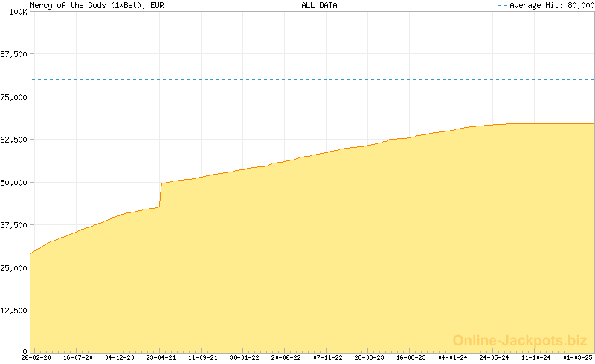595x364 pixels.
Task: Click the 75,000 y-axis label
Action: coord(14,97)
